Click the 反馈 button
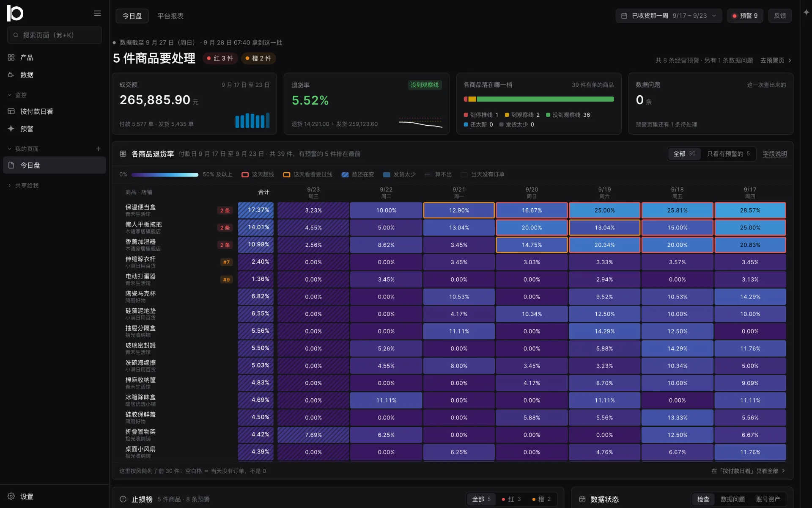Screen dimensions: 812x508 pyautogui.click(x=780, y=16)
